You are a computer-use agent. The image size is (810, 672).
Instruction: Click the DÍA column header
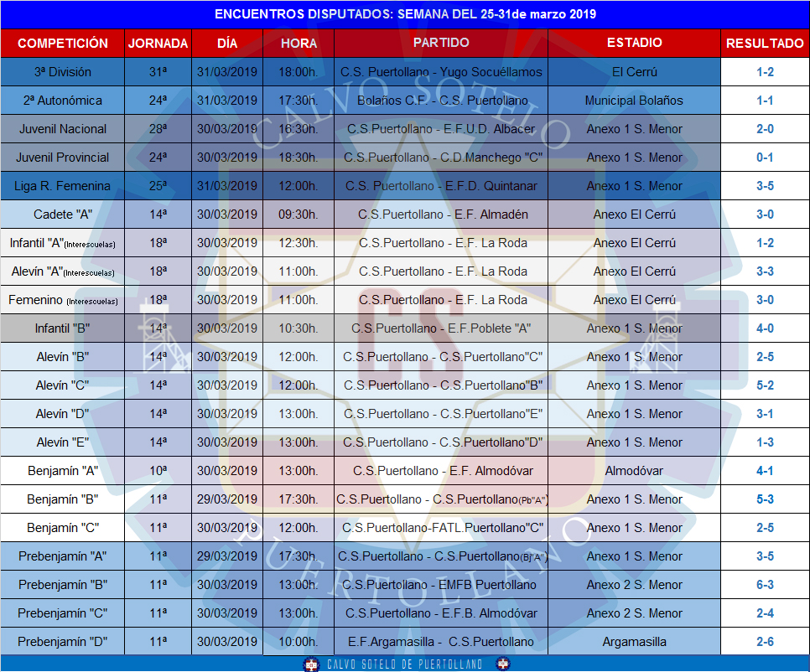[227, 44]
